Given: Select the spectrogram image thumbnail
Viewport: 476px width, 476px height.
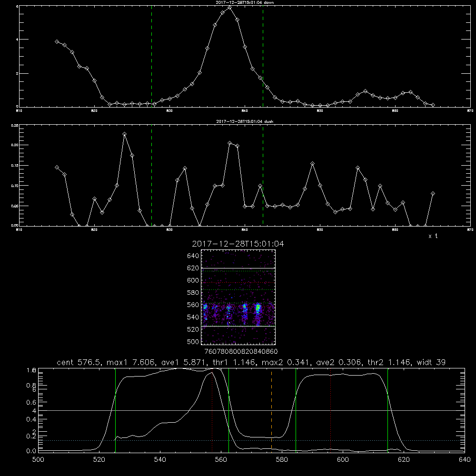Looking at the screenshot, I should click(x=238, y=297).
